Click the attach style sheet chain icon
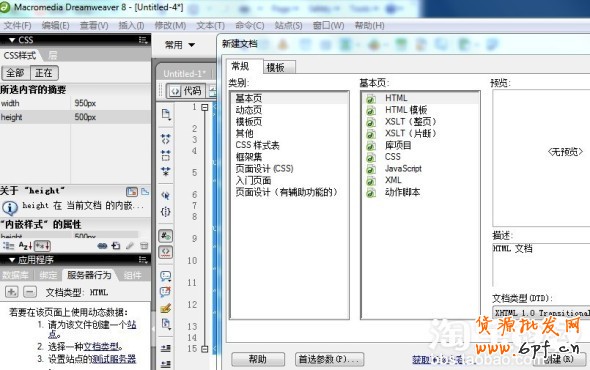The width and height of the screenshot is (590, 370). [102, 246]
